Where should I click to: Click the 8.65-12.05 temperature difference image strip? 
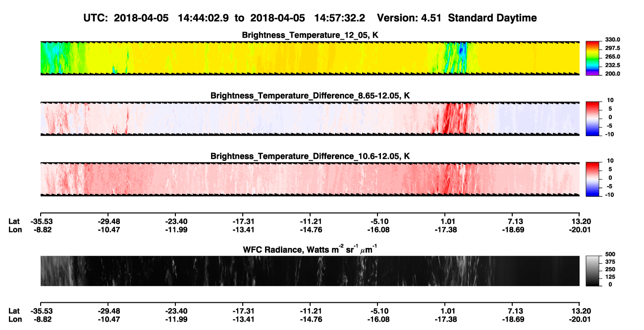coord(310,118)
